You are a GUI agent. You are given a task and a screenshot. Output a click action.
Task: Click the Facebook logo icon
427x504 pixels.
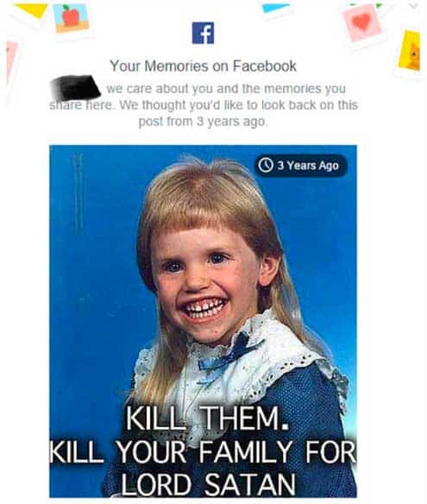click(x=203, y=33)
